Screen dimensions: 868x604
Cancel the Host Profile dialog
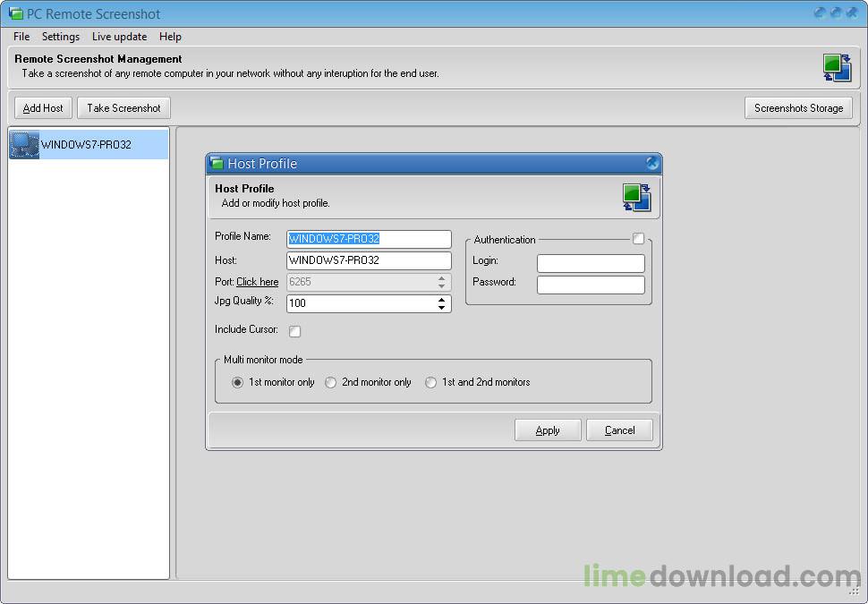coord(619,430)
